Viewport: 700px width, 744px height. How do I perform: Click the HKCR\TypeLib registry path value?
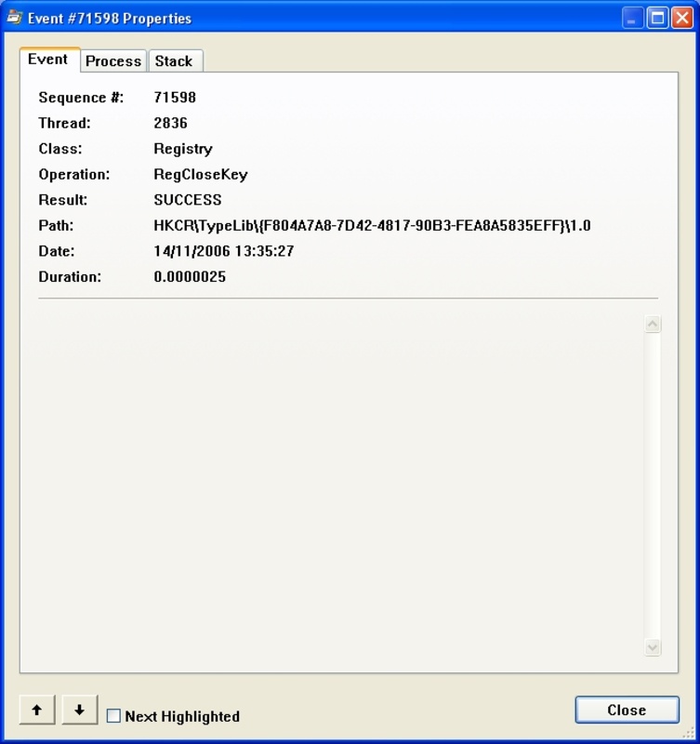372,225
